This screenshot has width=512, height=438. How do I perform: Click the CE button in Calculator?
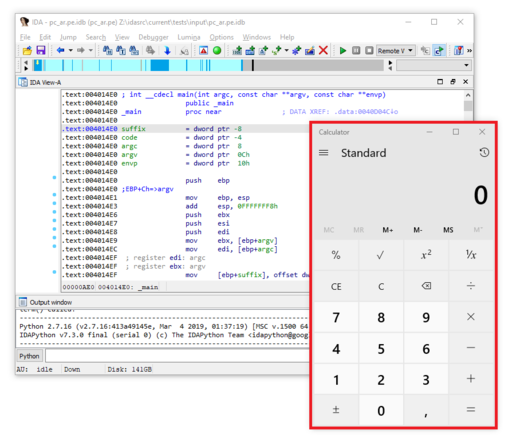pos(336,287)
